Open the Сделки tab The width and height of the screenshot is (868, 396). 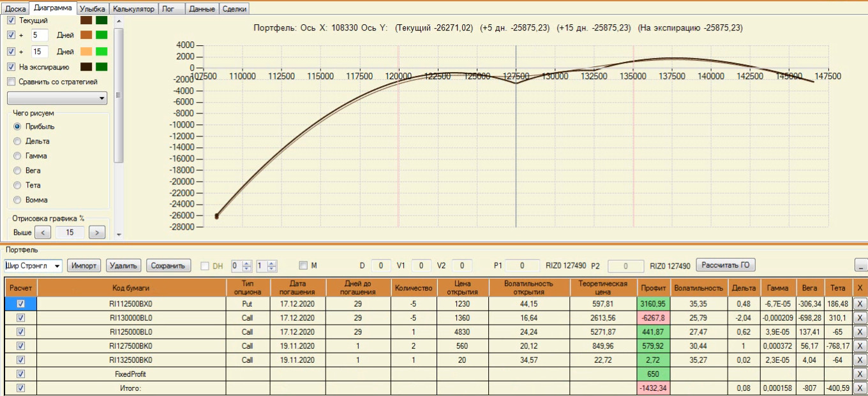(234, 9)
